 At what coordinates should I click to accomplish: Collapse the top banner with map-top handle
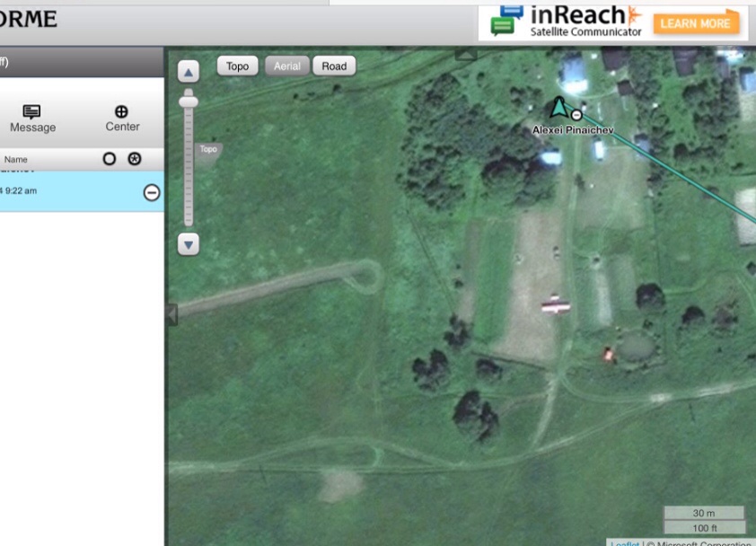pos(466,54)
